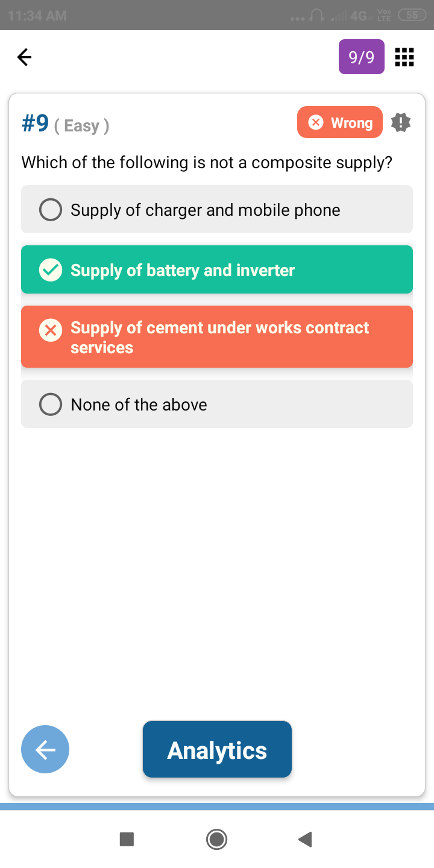The image size is (434, 868).
Task: Open the question grid icon
Action: pos(404,57)
